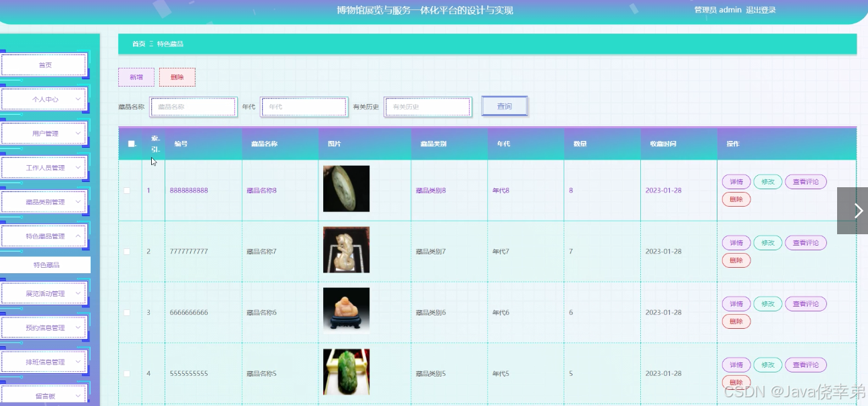Click number 6666666666 cell
868x406 pixels.
(189, 313)
